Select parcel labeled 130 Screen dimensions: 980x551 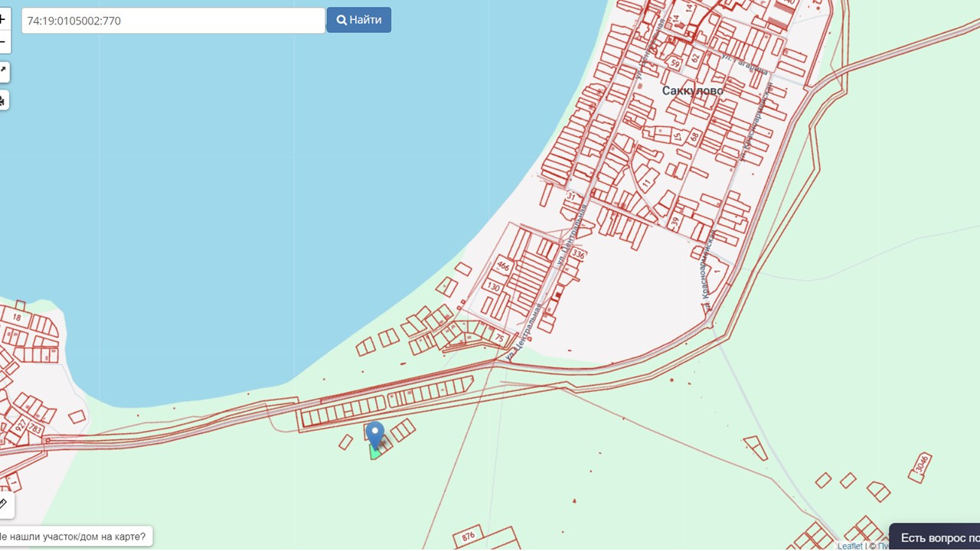pyautogui.click(x=494, y=288)
